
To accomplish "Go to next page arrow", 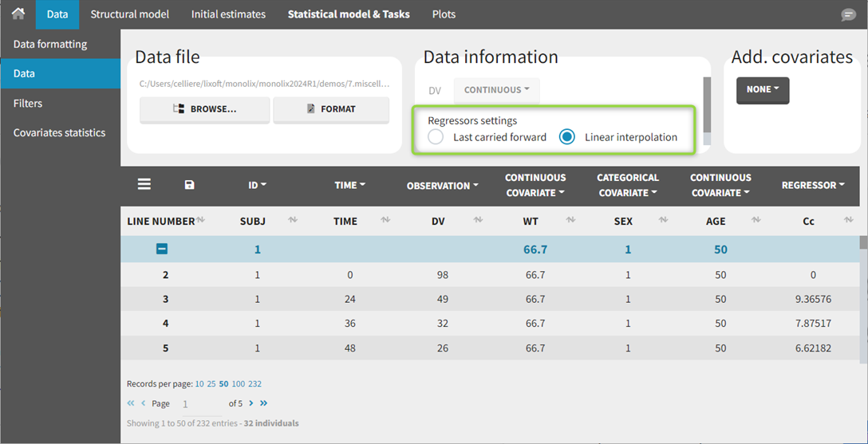I will pyautogui.click(x=251, y=403).
